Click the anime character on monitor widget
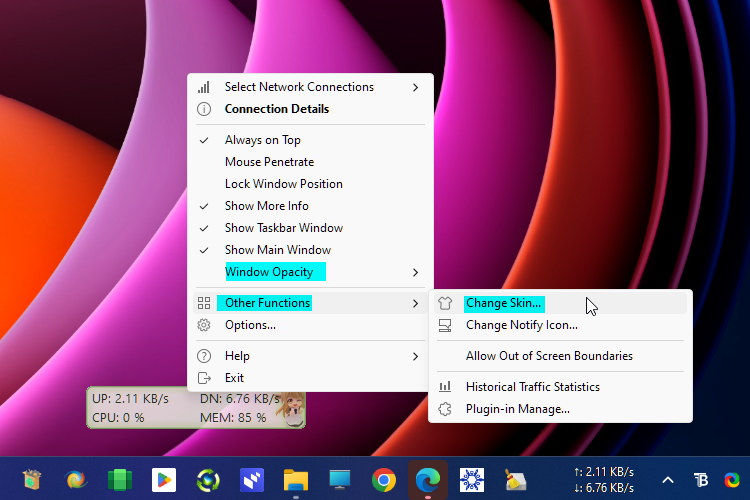 pyautogui.click(x=293, y=410)
